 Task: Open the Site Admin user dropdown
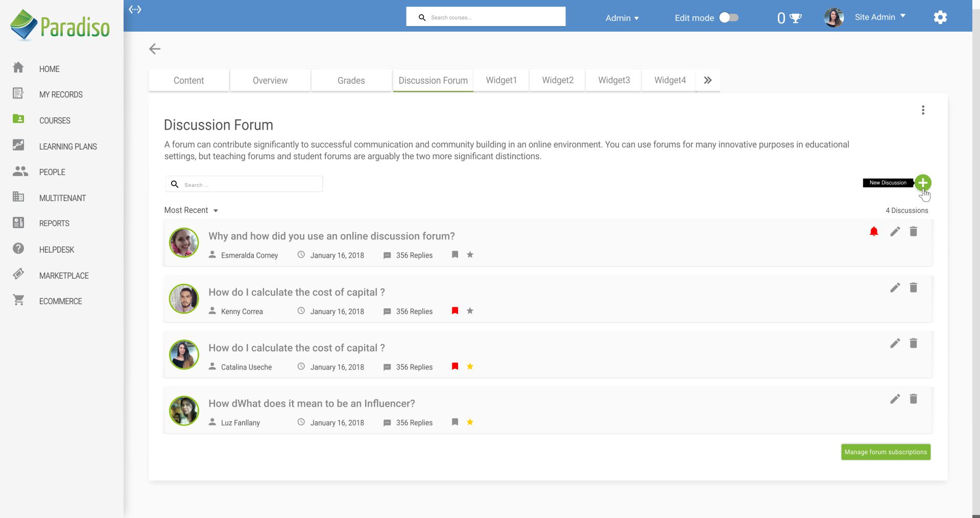(x=880, y=16)
